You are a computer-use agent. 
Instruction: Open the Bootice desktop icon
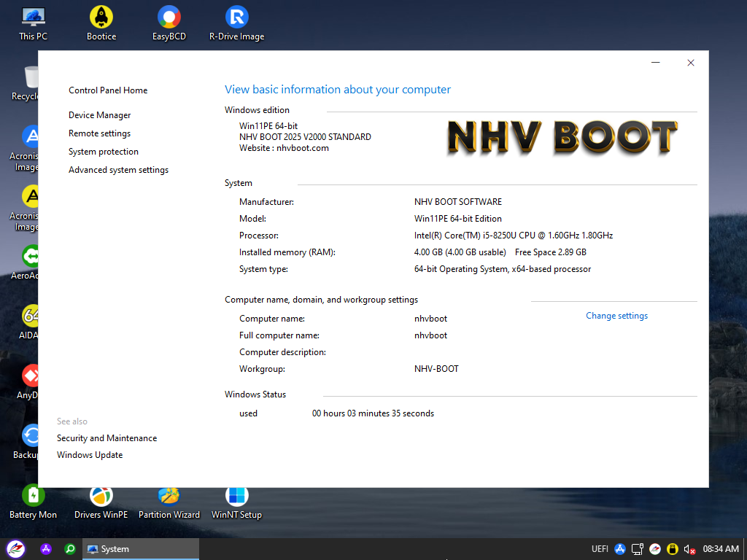point(101,17)
